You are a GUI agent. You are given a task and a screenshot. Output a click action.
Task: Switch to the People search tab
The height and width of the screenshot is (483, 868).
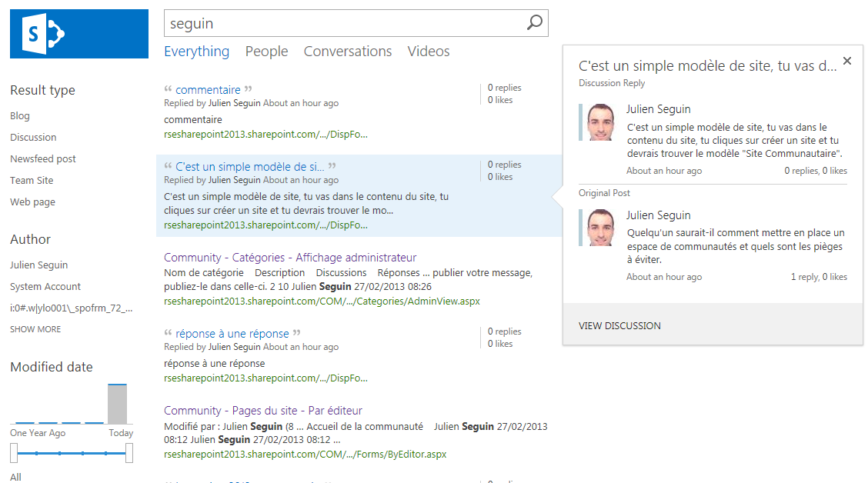[x=266, y=52]
